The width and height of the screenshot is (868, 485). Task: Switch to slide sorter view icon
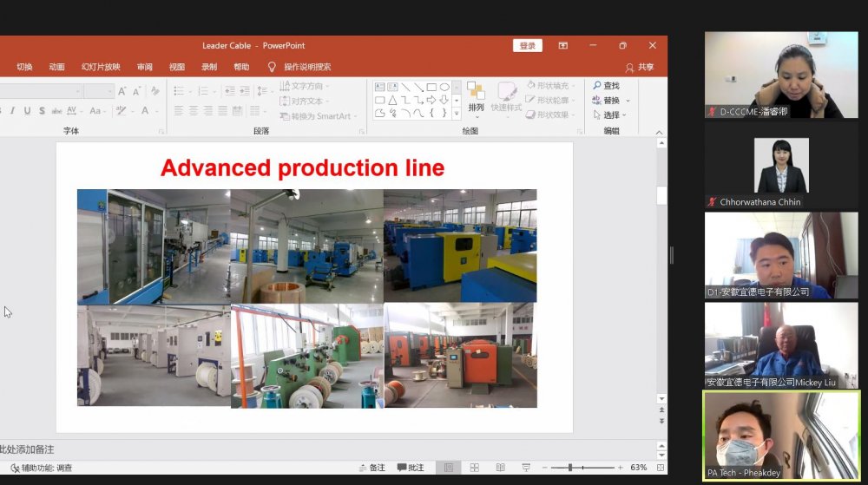point(474,468)
